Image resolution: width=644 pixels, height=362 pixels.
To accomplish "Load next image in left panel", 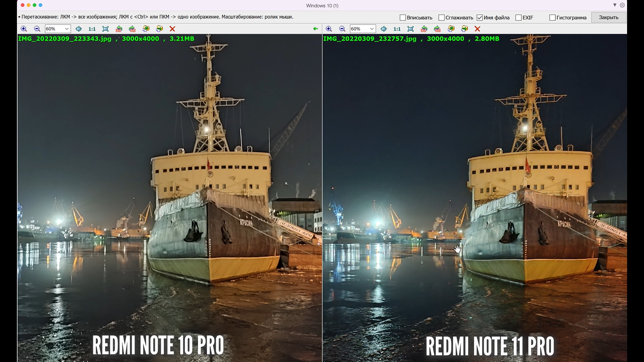I will pos(159,29).
